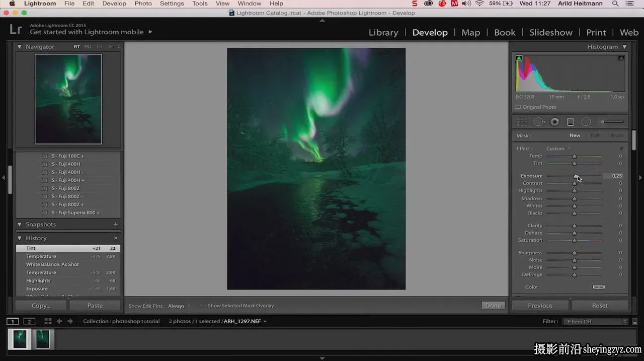Collapse the History panel

tap(20, 238)
